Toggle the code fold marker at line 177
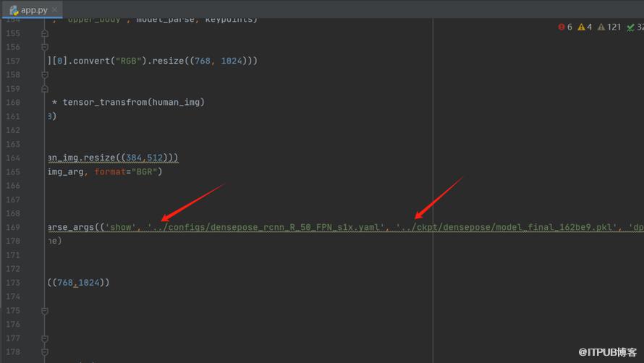The image size is (644, 363). point(45,338)
